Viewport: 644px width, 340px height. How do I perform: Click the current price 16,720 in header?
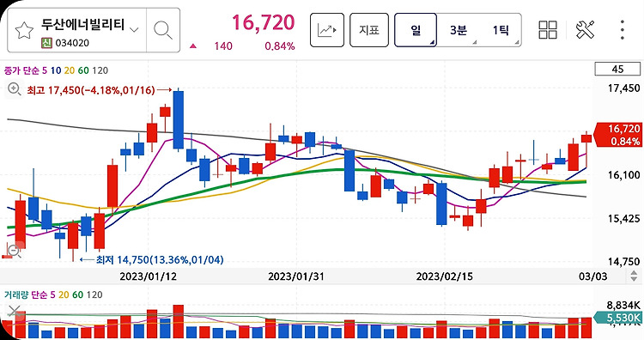(264, 22)
